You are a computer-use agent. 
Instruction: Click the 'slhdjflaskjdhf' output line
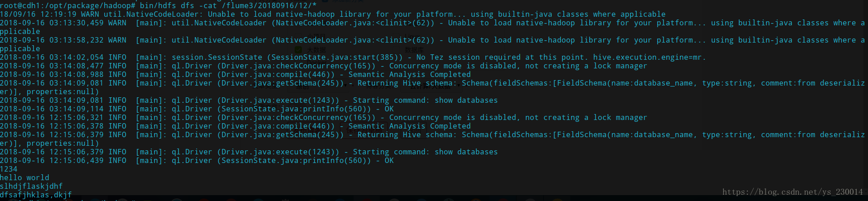click(x=31, y=186)
